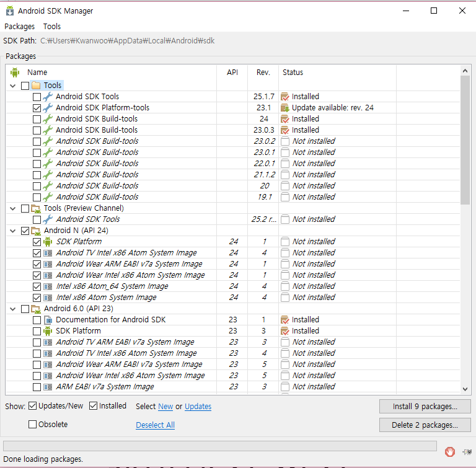Click 'Update available: rev. 24' status text
This screenshot has width=476, height=468.
coord(332,108)
